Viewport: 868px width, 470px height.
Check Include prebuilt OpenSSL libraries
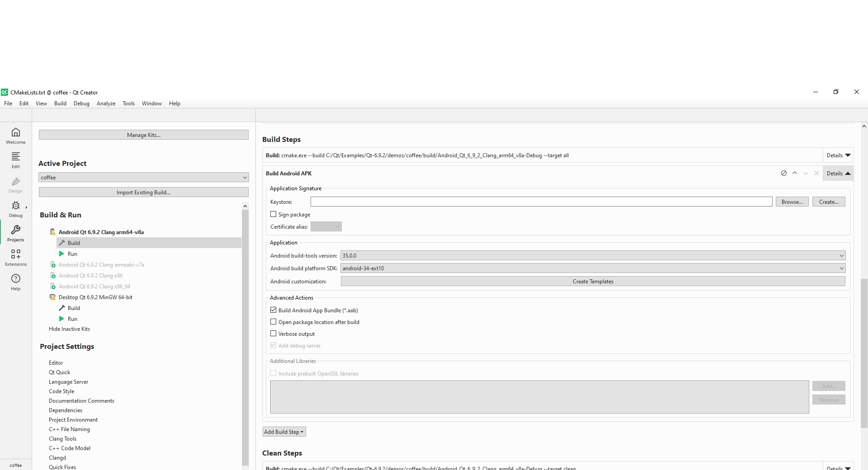click(x=274, y=373)
